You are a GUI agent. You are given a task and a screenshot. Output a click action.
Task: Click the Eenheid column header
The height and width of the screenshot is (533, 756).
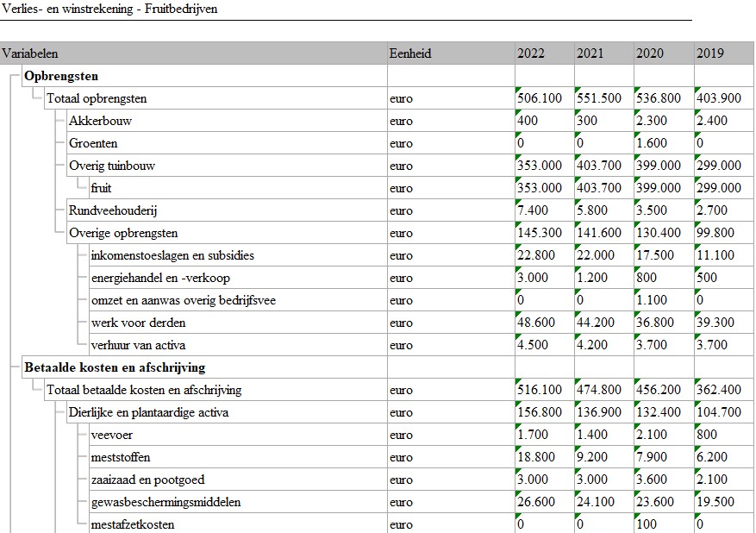tap(409, 53)
